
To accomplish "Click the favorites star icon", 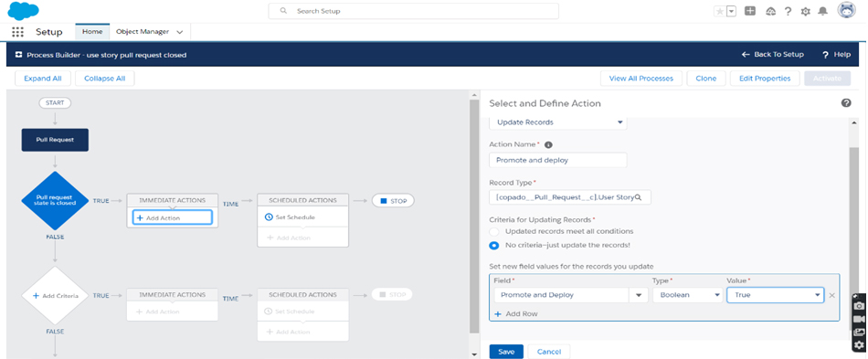I will coord(720,11).
